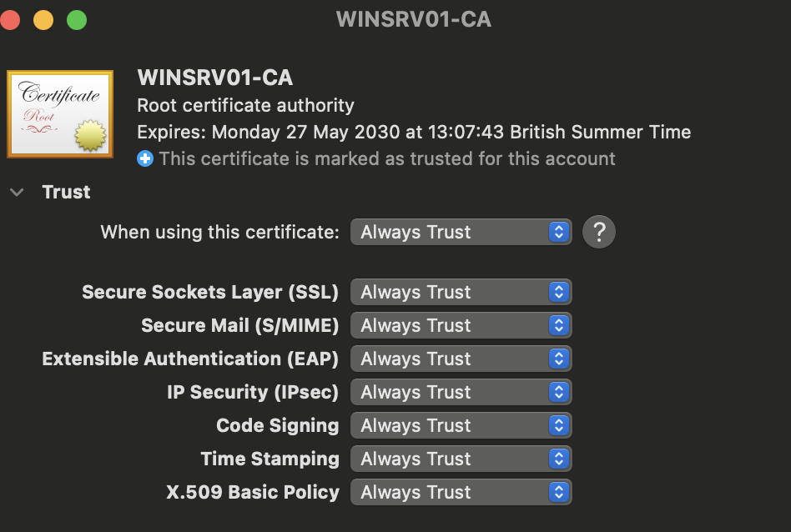Click the blue stepper arrows on Code Signing row

(x=559, y=425)
